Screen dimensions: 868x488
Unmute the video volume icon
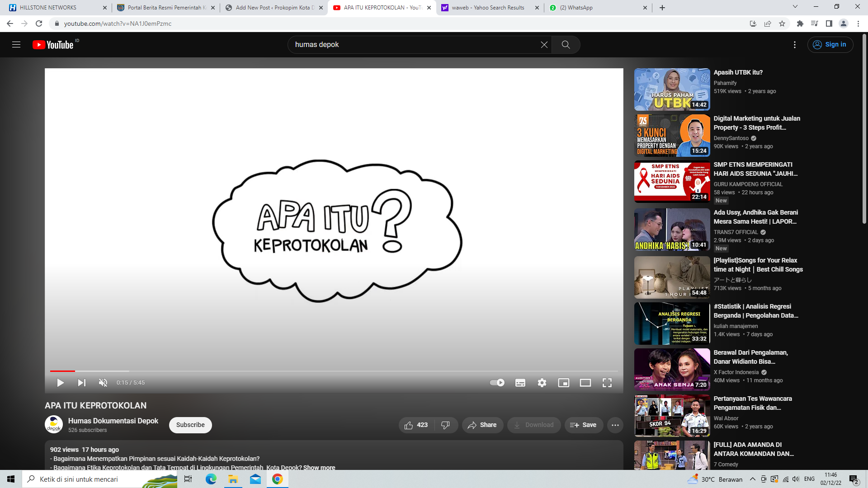tap(103, 383)
